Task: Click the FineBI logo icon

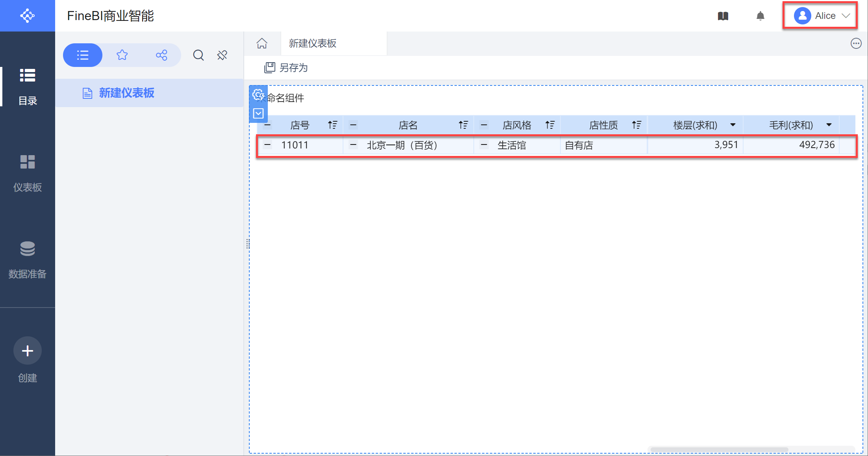Action: point(27,16)
